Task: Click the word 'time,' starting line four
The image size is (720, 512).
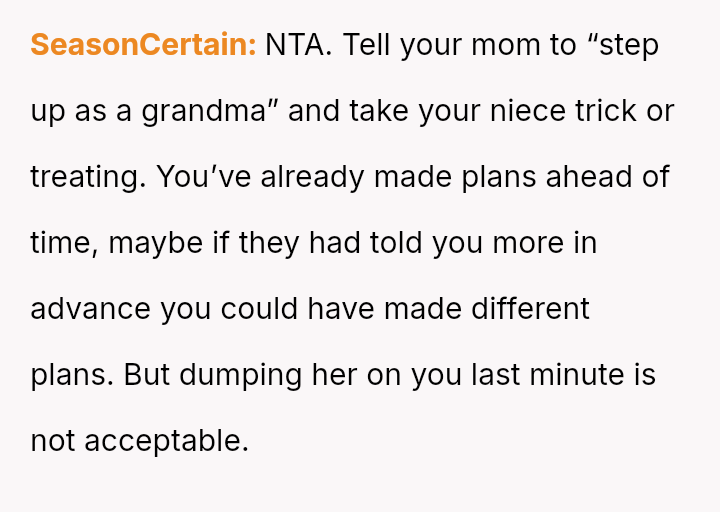Action: pyautogui.click(x=63, y=243)
